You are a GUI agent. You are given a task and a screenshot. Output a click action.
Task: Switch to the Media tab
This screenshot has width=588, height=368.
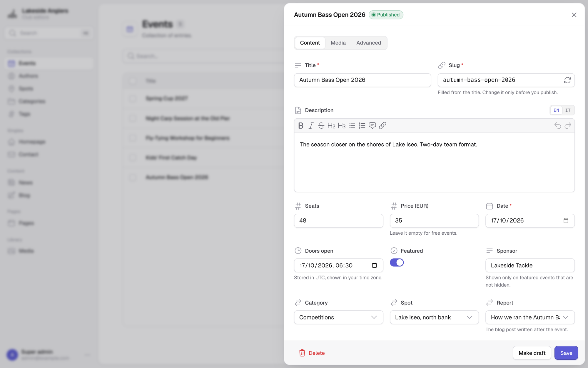(338, 43)
